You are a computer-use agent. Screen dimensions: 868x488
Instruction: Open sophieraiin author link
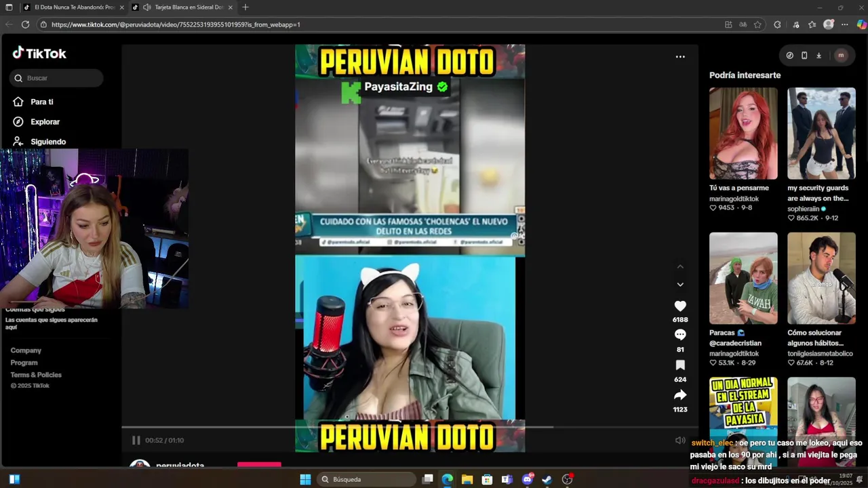[x=807, y=209]
